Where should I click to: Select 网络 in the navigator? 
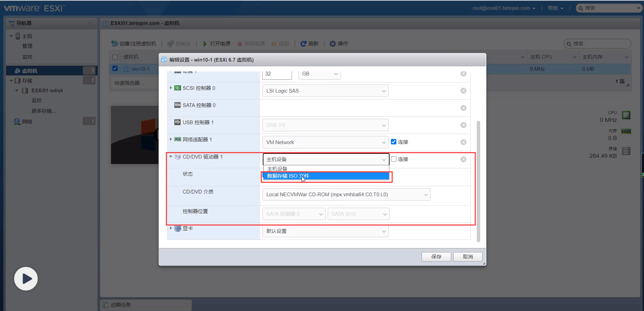point(27,122)
